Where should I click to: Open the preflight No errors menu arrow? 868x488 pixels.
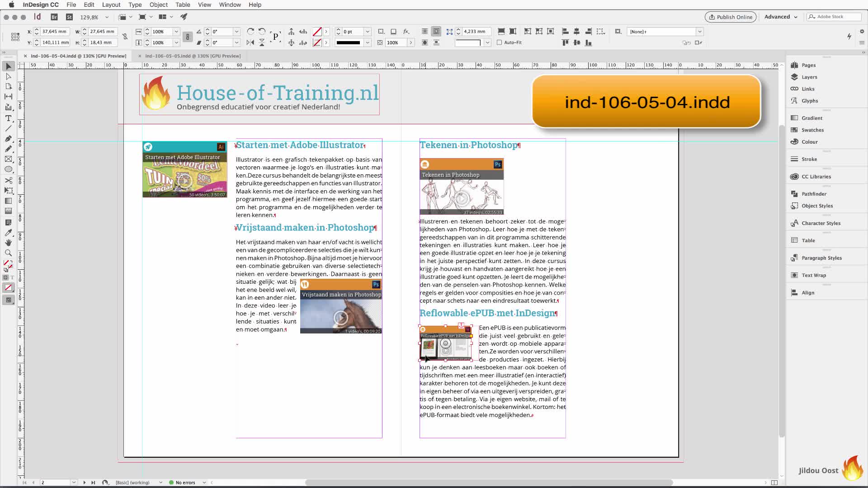point(204,483)
